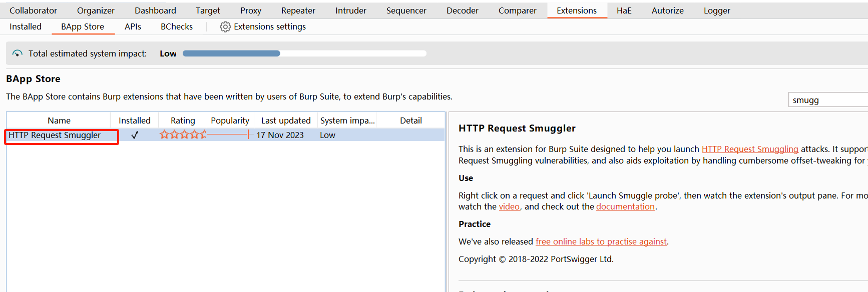The image size is (868, 292).
Task: Switch to the Decoder tab
Action: click(463, 10)
